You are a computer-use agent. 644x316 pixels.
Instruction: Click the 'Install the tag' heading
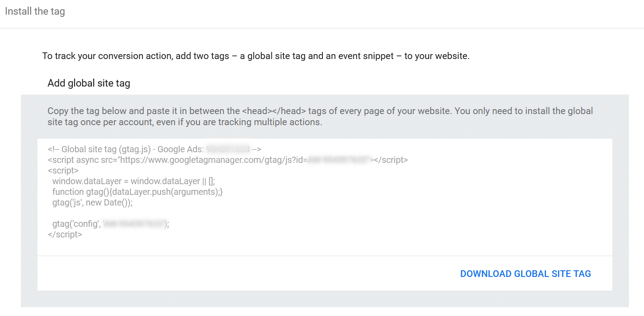pos(35,12)
